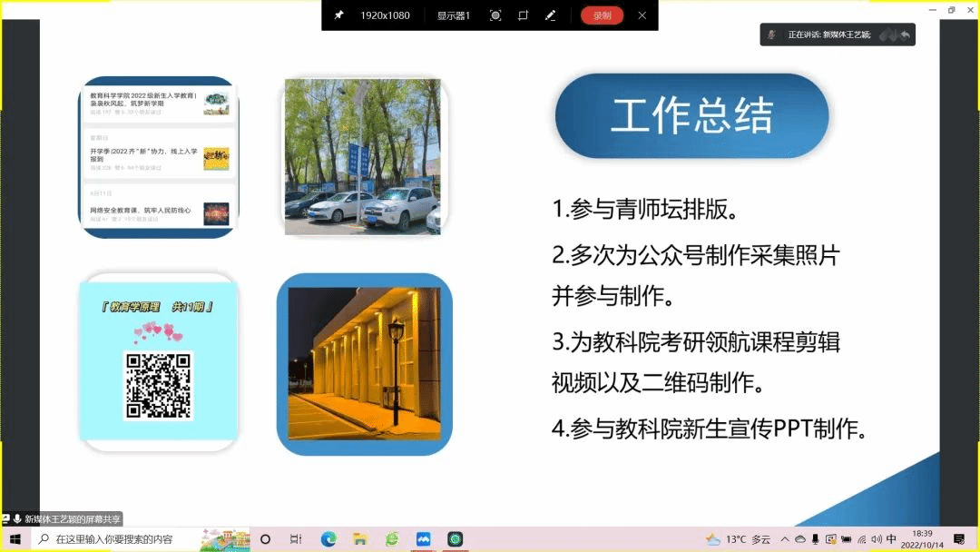Screen dimensions: 980x552
Task: Close the recording toolbar
Action: tap(642, 15)
